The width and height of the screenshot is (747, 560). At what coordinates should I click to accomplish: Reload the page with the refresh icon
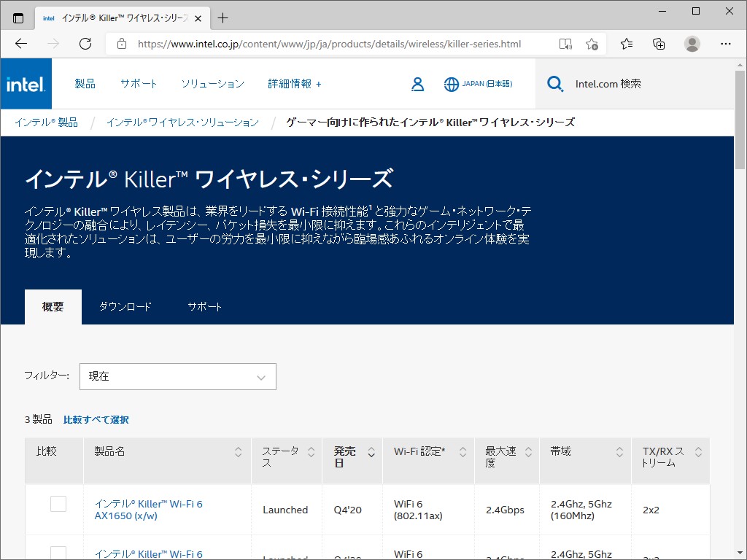(x=85, y=44)
